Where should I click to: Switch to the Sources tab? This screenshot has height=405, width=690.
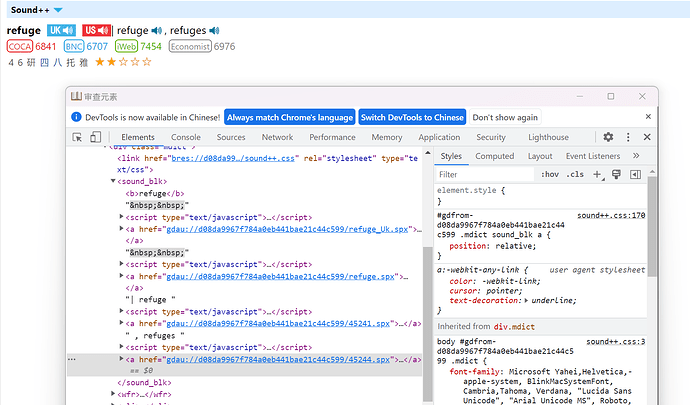pyautogui.click(x=231, y=137)
